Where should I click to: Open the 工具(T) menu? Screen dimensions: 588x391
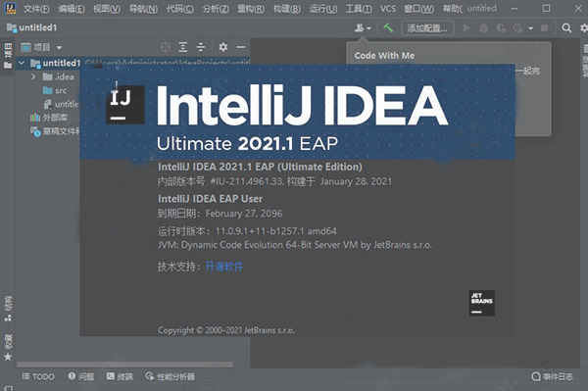point(359,8)
